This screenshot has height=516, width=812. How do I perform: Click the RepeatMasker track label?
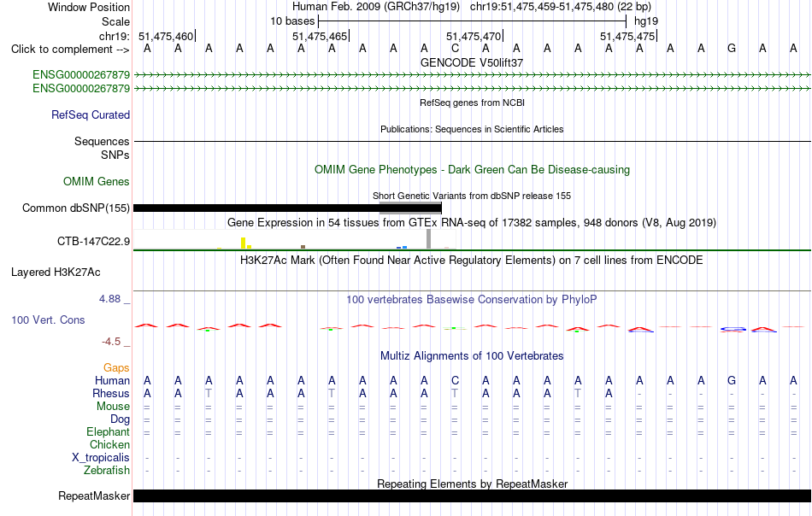pyautogui.click(x=94, y=495)
